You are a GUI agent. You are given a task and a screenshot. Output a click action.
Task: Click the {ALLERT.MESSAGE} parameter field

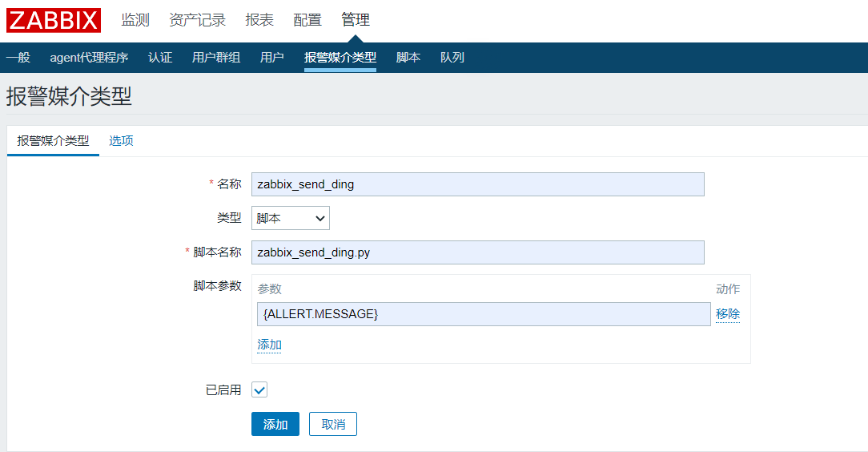tap(484, 314)
